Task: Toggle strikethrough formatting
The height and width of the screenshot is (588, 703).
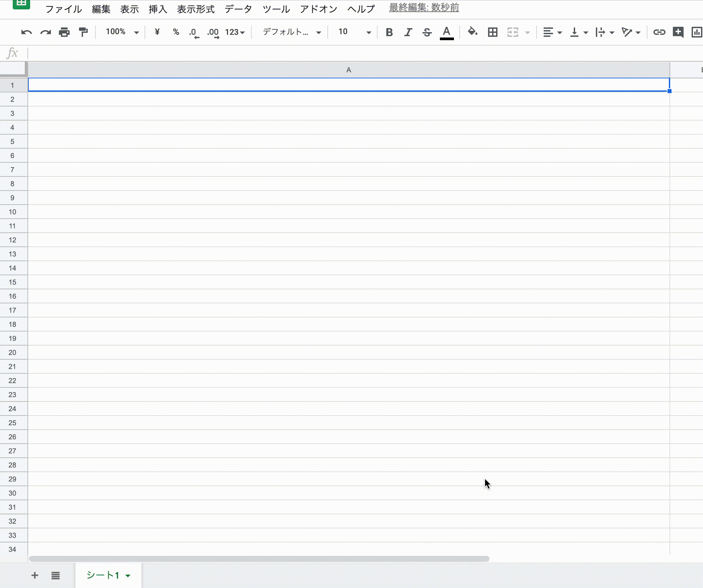Action: coord(427,32)
